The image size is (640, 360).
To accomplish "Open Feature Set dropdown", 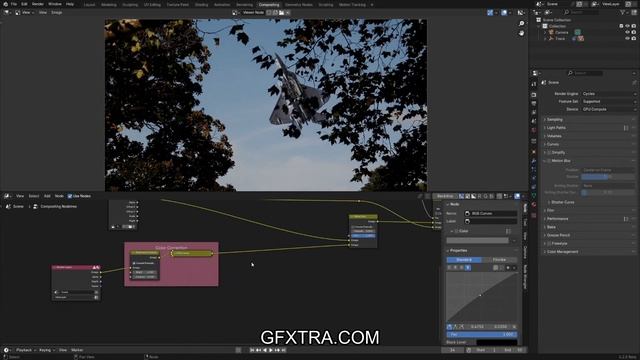I will [x=608, y=101].
